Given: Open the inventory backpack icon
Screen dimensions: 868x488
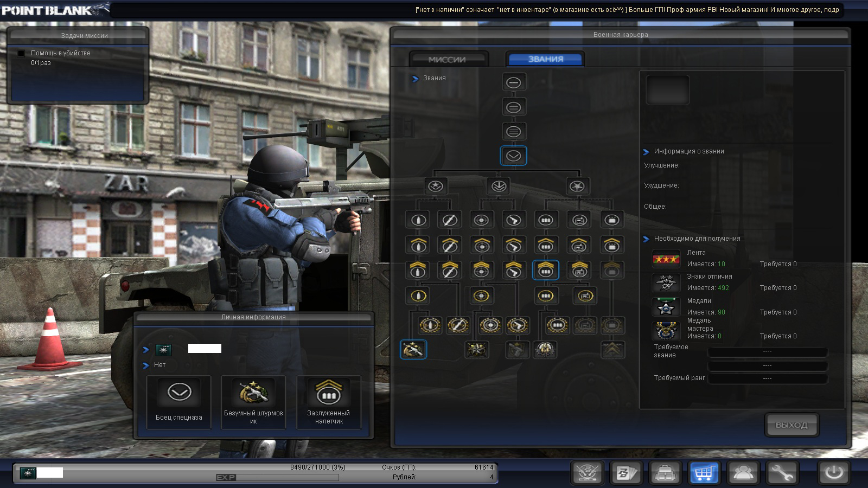Looking at the screenshot, I should point(665,473).
